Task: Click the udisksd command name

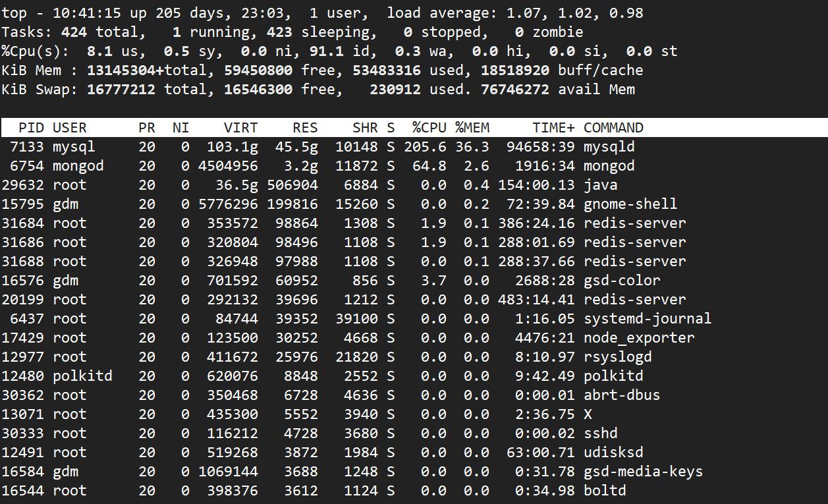Action: click(614, 453)
